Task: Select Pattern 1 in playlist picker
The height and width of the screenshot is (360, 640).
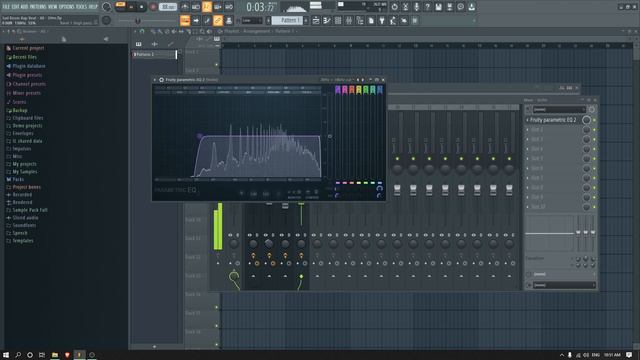Action: pos(154,54)
